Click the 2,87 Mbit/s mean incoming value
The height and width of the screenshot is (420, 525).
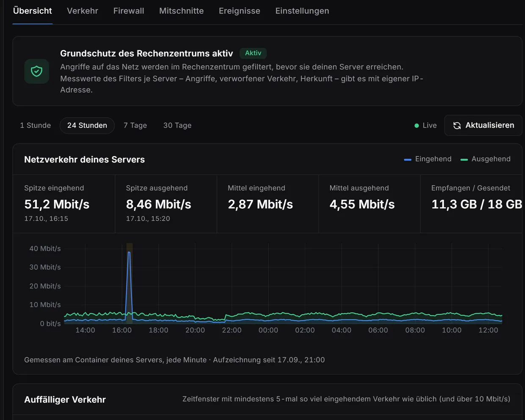point(260,204)
